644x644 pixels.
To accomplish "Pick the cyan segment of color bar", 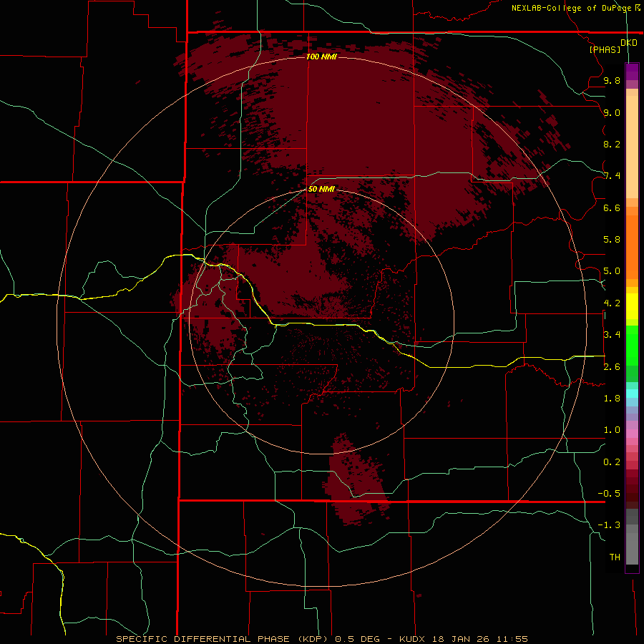I will (x=632, y=394).
